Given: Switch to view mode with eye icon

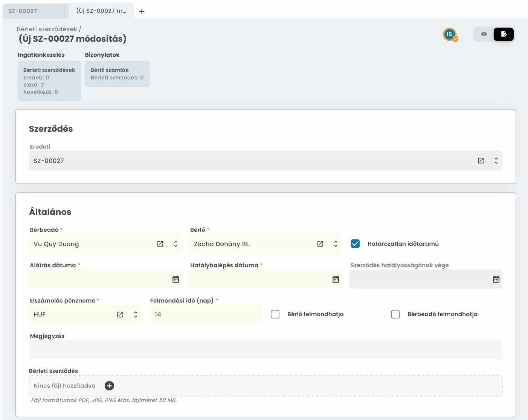Looking at the screenshot, I should [484, 34].
